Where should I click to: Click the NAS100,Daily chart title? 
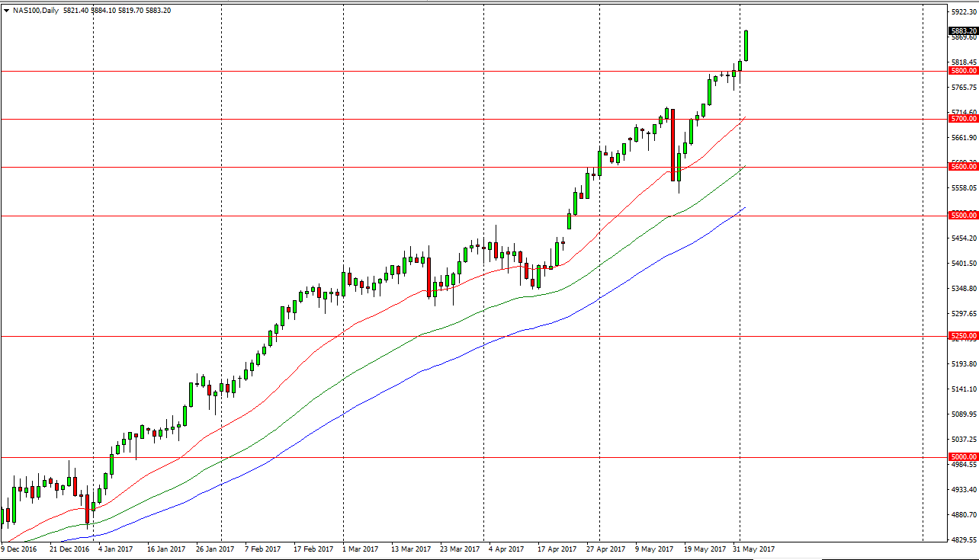pos(34,11)
